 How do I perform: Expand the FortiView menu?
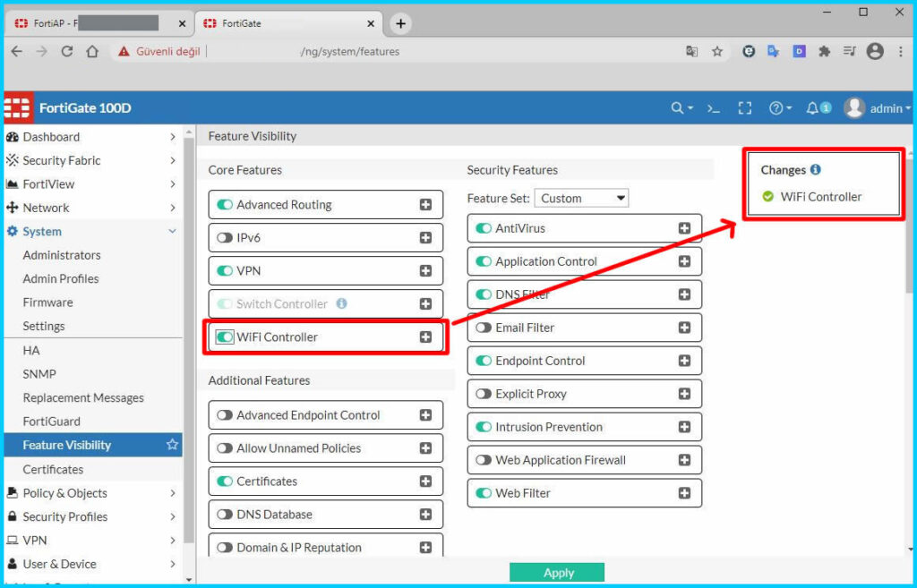coord(91,184)
